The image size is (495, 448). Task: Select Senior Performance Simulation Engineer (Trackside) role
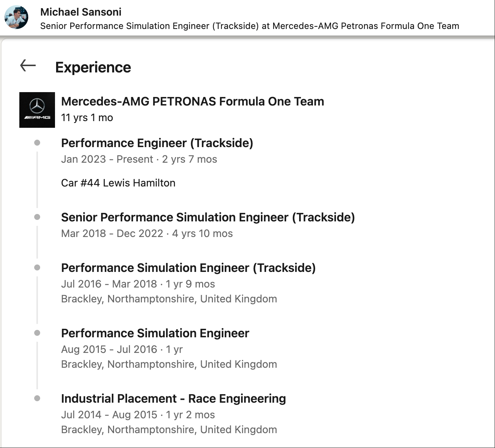click(208, 217)
